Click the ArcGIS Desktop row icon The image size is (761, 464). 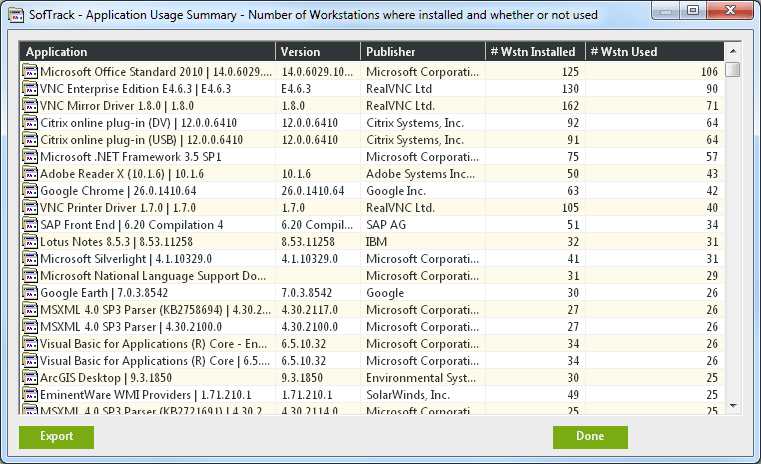tap(30, 378)
